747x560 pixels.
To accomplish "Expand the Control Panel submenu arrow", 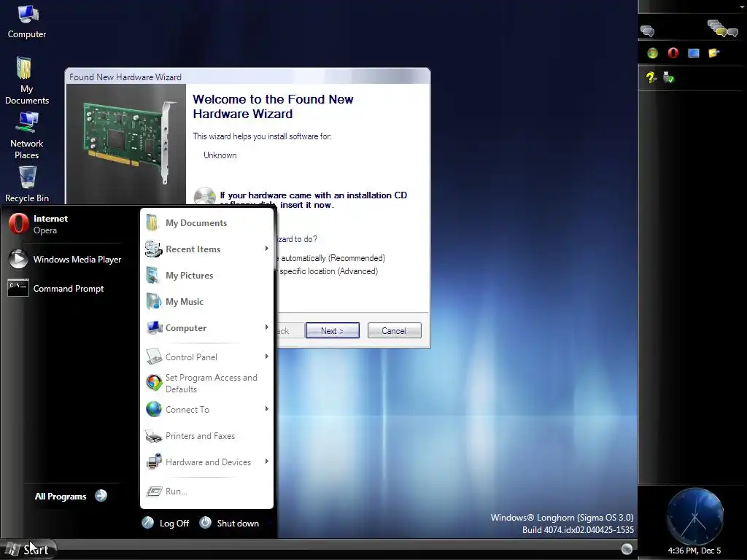I will click(267, 356).
